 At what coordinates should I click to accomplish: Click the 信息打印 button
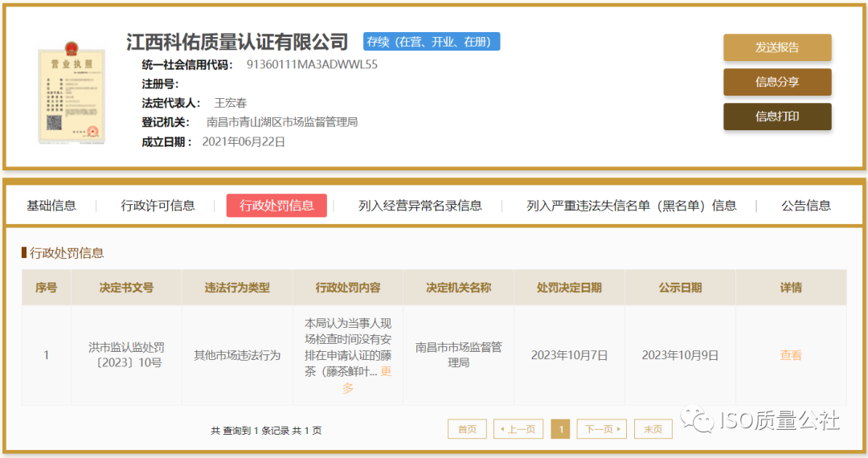coord(777,117)
